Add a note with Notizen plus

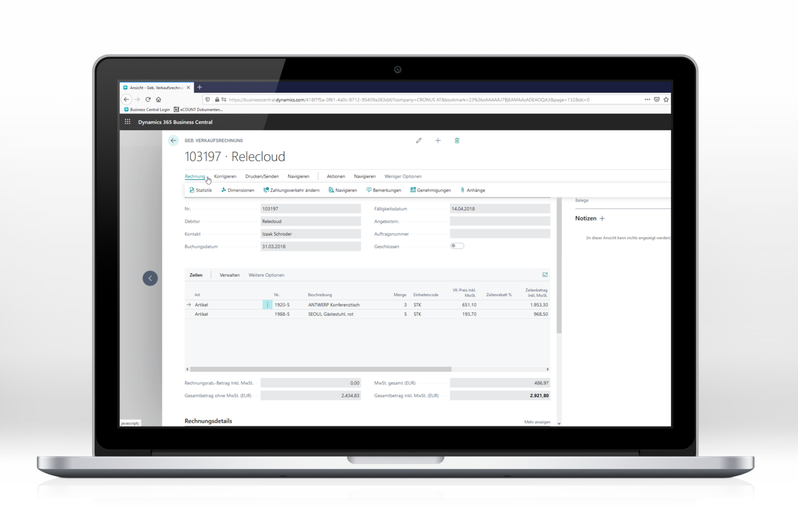[x=602, y=219]
